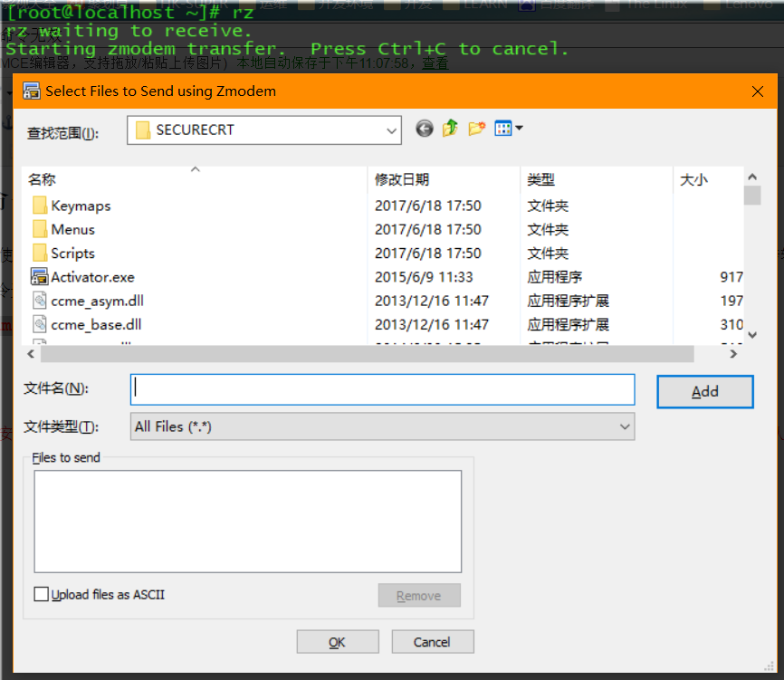Click the Back navigation arrow icon
This screenshot has height=680, width=784.
(425, 129)
